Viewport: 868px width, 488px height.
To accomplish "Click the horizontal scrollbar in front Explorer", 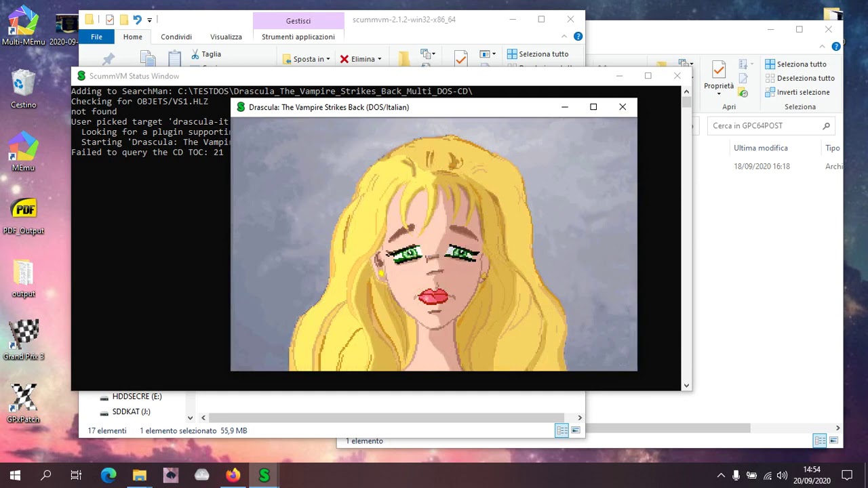I will coord(385,418).
